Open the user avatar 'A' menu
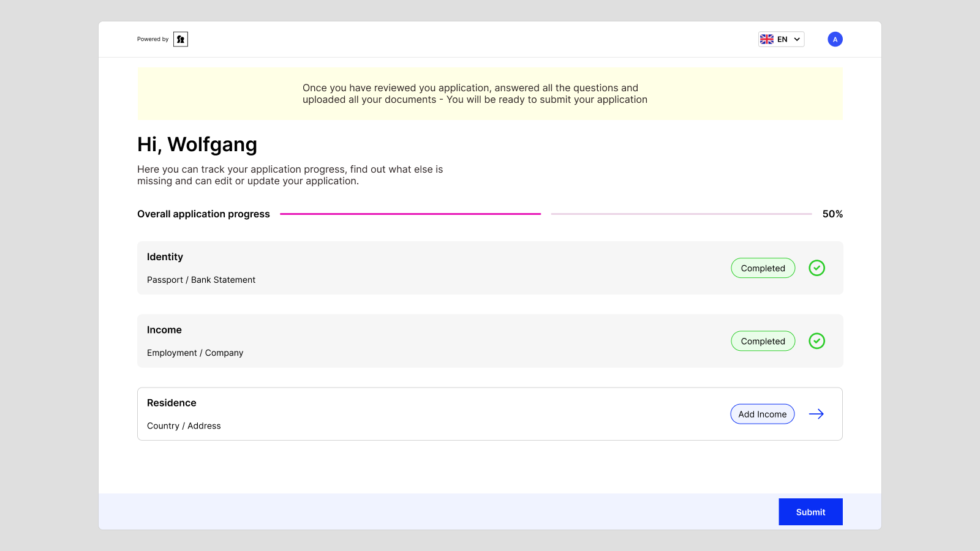 [x=835, y=39]
